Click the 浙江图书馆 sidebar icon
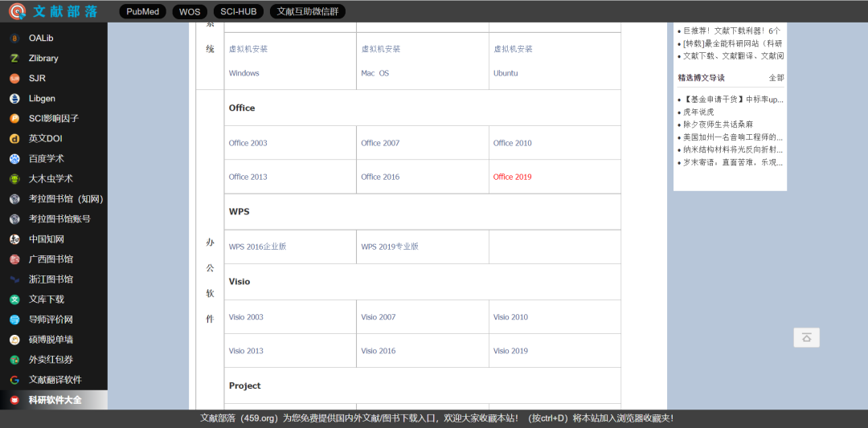This screenshot has height=428, width=868. coord(15,279)
